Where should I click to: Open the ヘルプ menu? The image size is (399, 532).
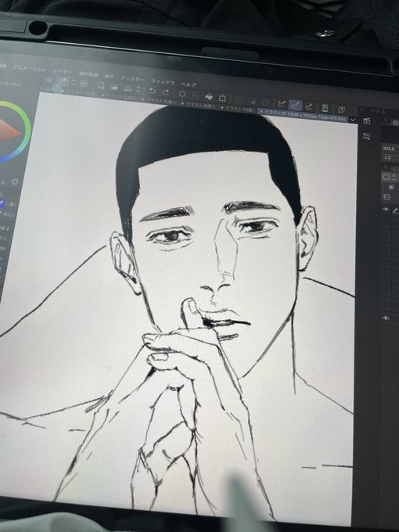[189, 84]
